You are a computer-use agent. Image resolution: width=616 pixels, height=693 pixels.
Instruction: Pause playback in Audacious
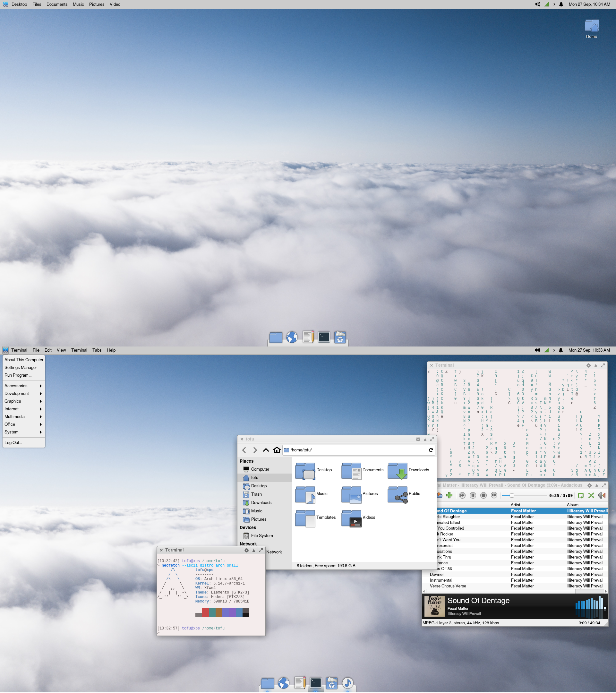click(x=473, y=495)
